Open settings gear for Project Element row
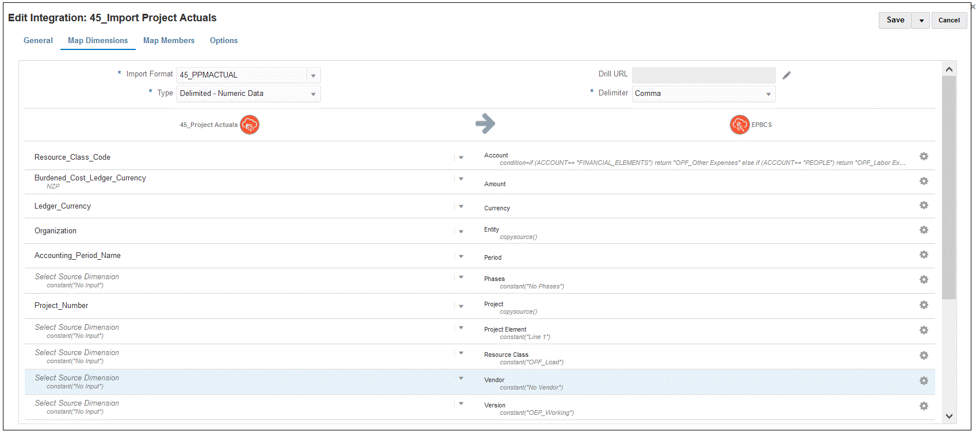Image resolution: width=980 pixels, height=435 pixels. pyautogui.click(x=924, y=330)
